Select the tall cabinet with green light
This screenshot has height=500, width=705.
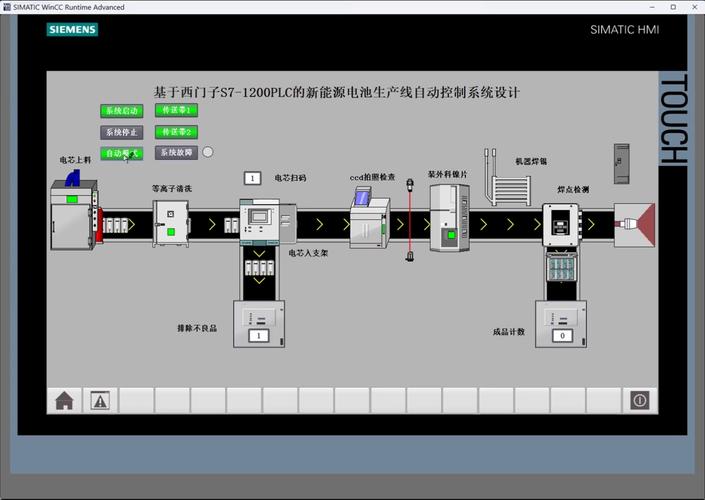tap(450, 217)
